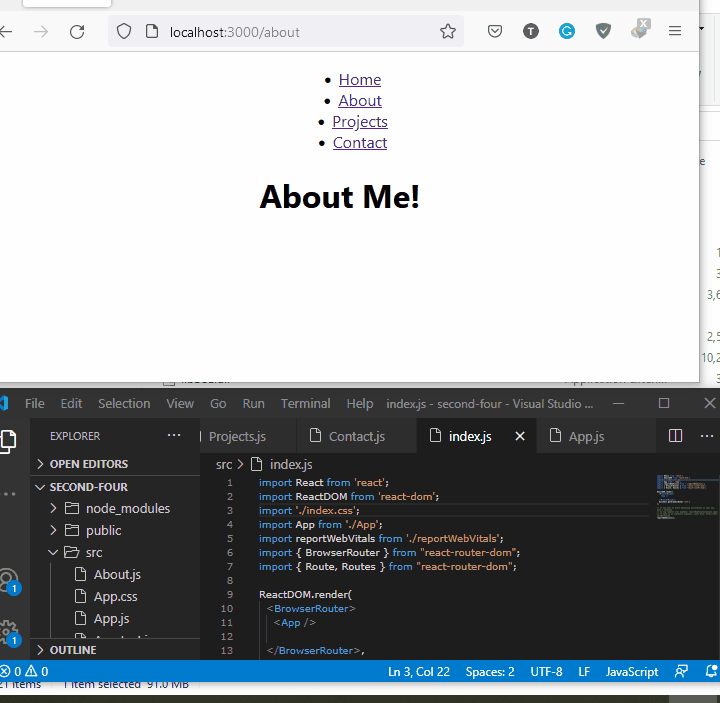Split the editor right
Viewport: 720px width, 703px height.
tap(675, 436)
